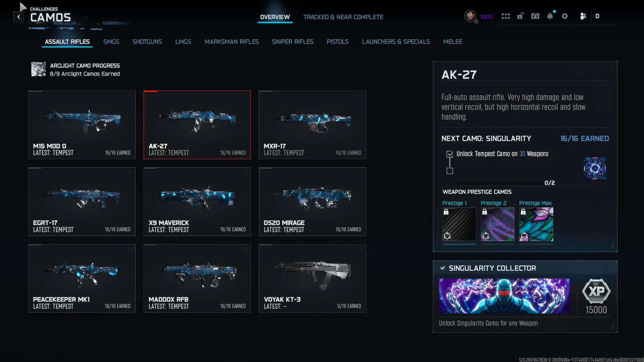Toggle the Singularity Collector checkmark

[x=443, y=268]
